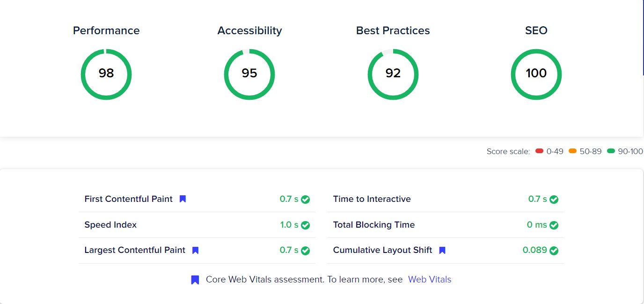Screen dimensions: 644x304
Task: Select the Accessibility score gauge
Action: (249, 74)
